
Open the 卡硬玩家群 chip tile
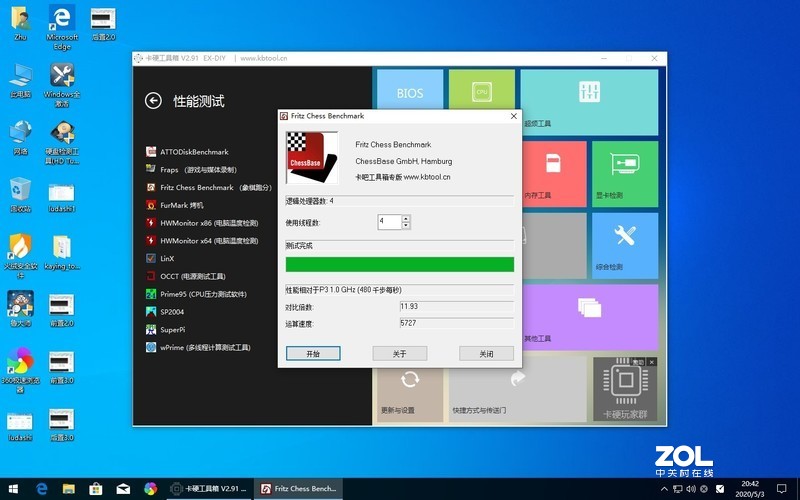pos(625,389)
